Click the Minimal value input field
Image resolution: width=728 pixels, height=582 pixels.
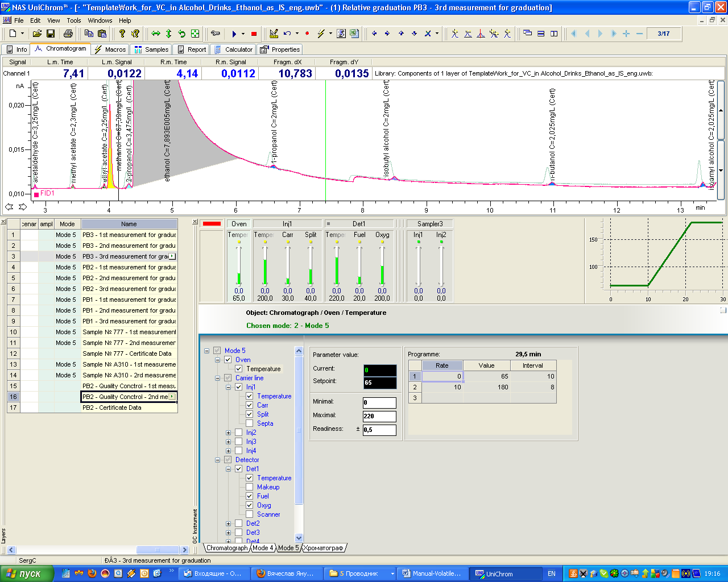click(x=379, y=402)
